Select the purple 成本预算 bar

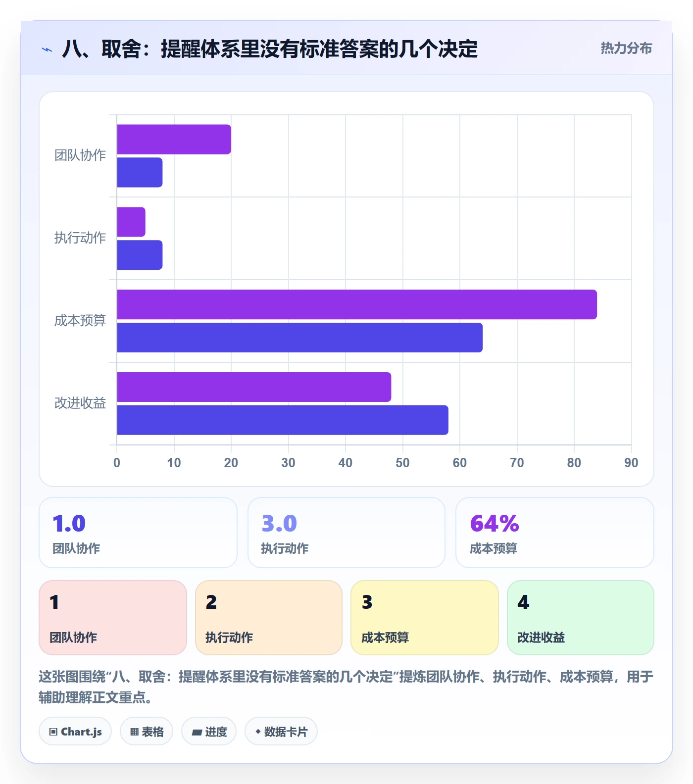357,304
